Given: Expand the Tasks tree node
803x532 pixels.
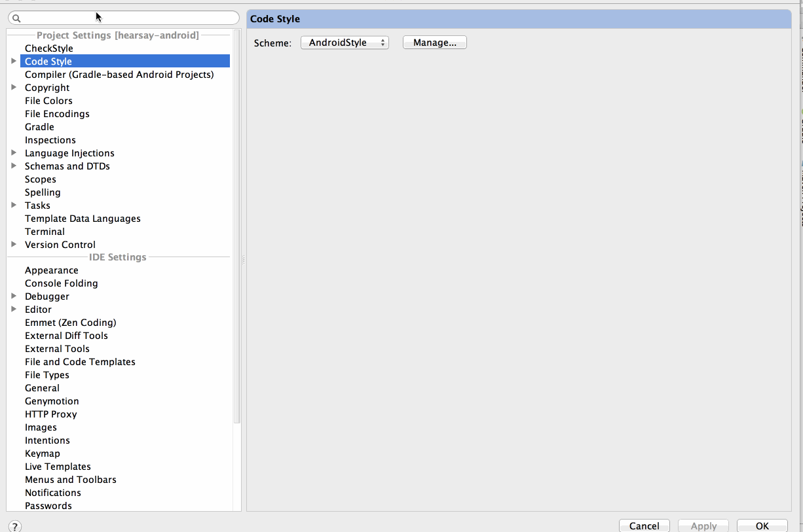Looking at the screenshot, I should tap(14, 205).
